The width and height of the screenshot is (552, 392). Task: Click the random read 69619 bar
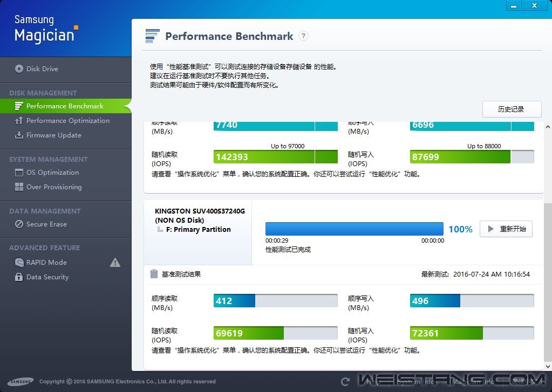(x=276, y=333)
